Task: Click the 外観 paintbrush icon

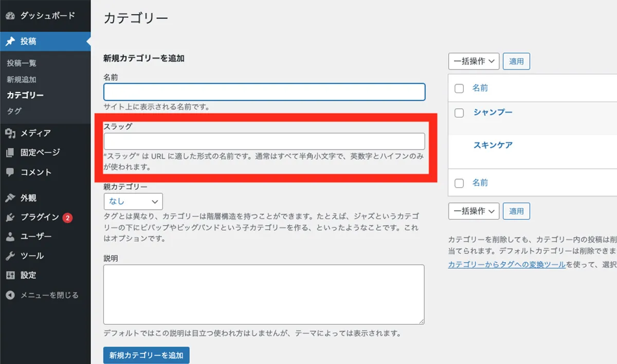Action: pyautogui.click(x=10, y=198)
